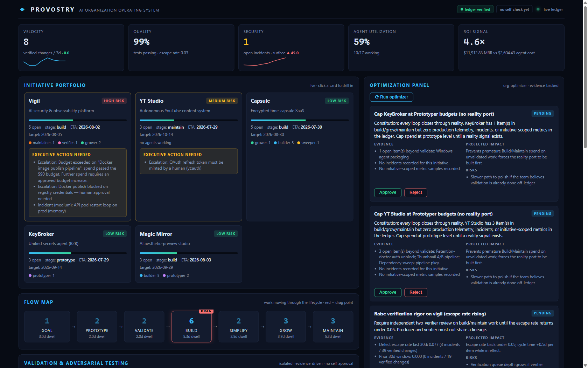Open the KeyBroker initiative card title
The width and height of the screenshot is (588, 368).
pos(41,234)
